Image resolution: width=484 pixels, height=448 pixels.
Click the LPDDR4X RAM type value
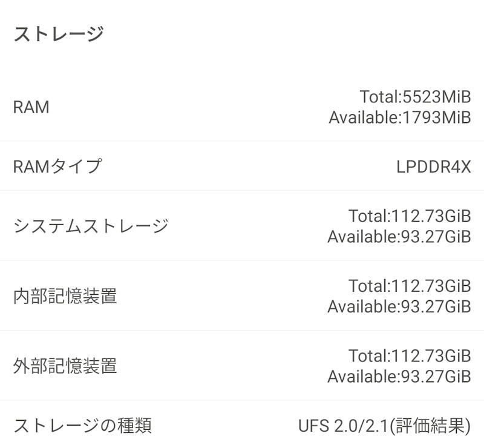[433, 166]
